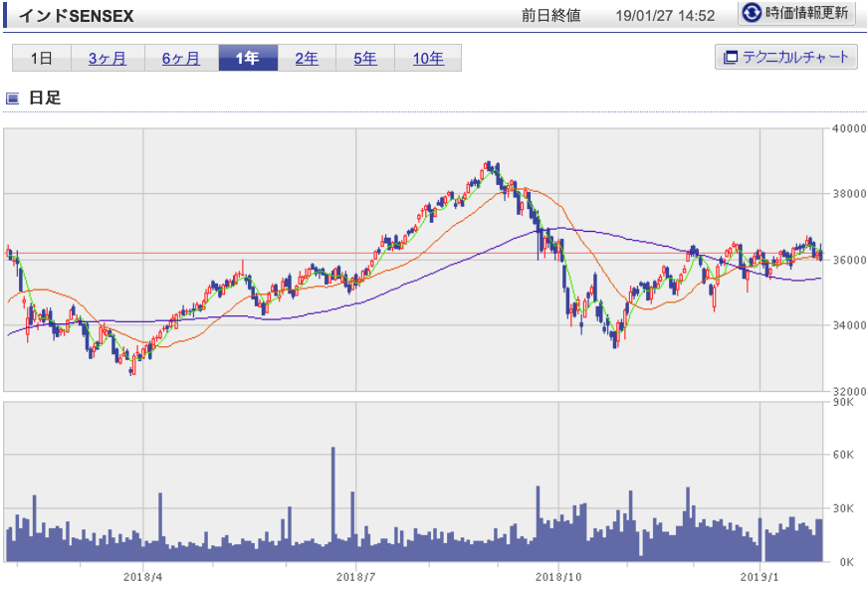Click the 2018/7 date axis label
Screen dimensions: 868x590
coord(356,576)
